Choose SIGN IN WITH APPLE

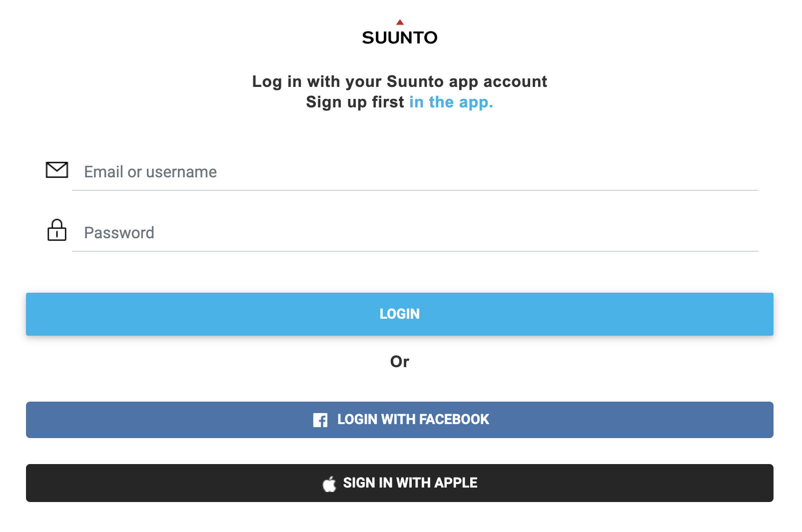pyautogui.click(x=400, y=483)
